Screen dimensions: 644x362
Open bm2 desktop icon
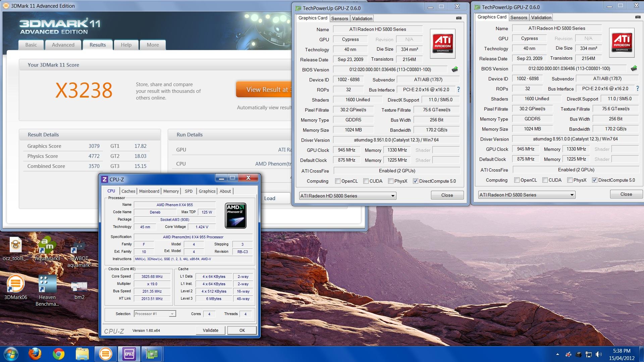[x=79, y=290]
